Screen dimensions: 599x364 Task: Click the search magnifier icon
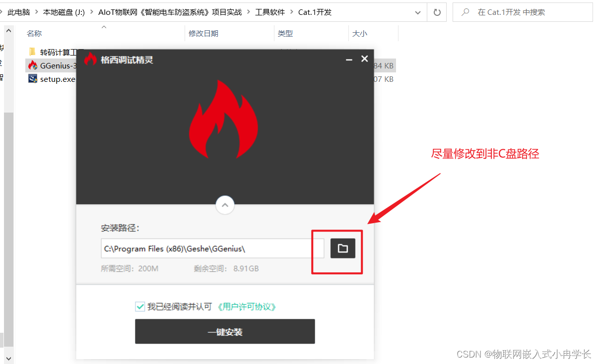click(x=466, y=12)
